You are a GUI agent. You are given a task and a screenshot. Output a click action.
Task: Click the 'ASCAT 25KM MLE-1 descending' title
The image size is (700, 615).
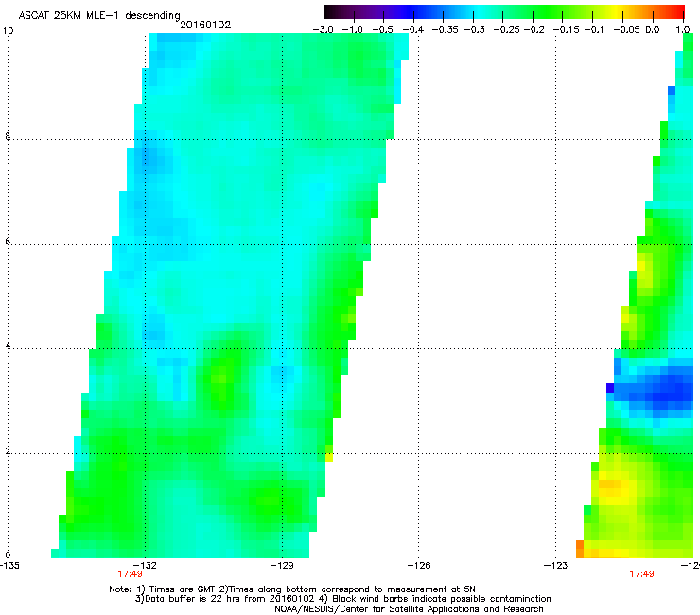click(99, 16)
